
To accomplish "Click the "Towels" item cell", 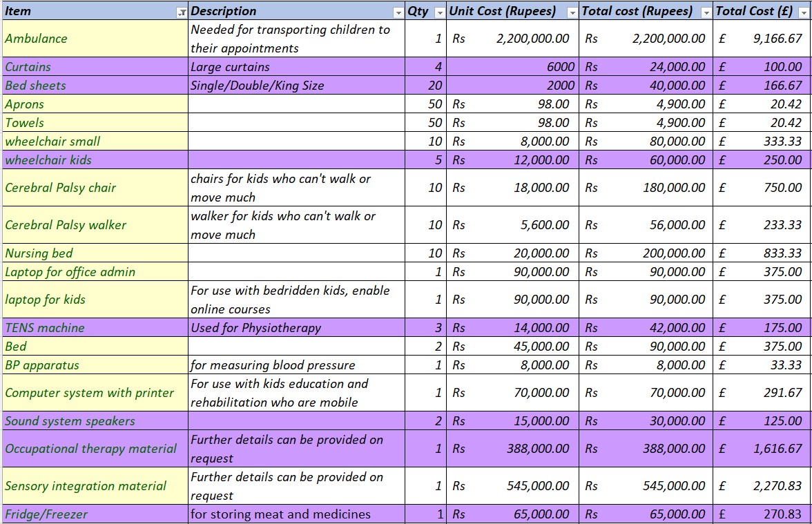I will (95, 123).
